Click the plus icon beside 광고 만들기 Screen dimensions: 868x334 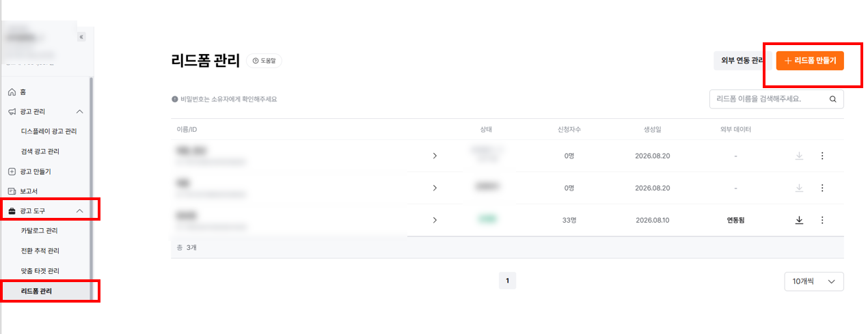tap(12, 171)
